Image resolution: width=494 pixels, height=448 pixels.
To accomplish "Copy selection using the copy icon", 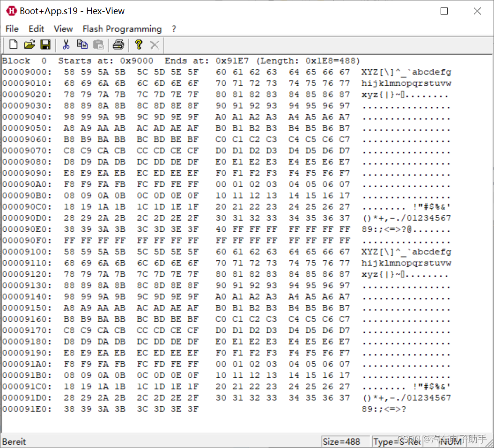I will point(82,45).
